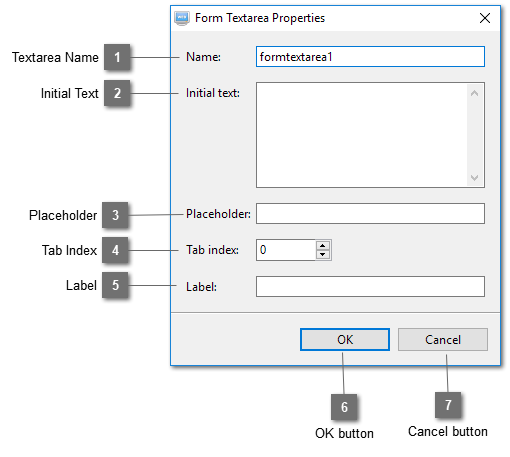Click the Name input field

(370, 57)
